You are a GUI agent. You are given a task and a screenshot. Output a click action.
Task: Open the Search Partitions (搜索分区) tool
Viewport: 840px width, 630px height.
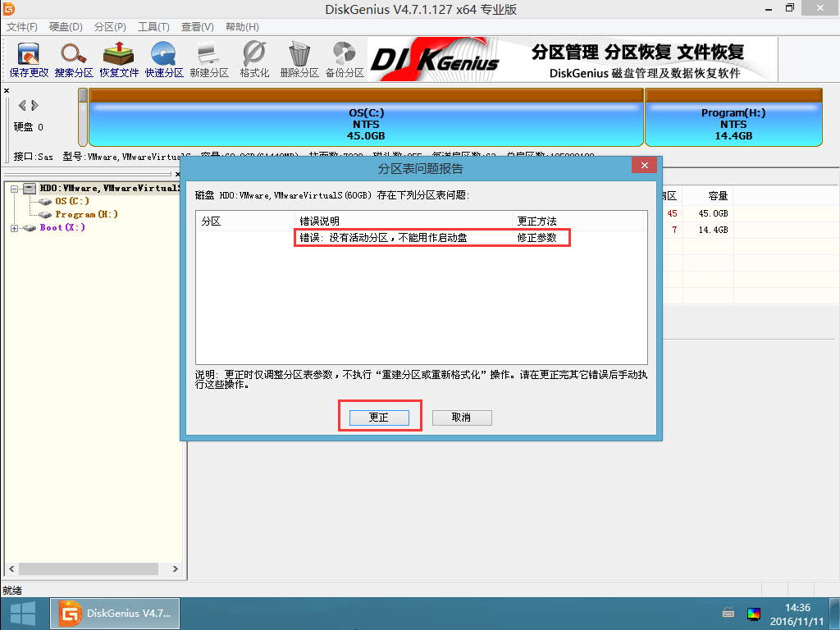(x=74, y=60)
